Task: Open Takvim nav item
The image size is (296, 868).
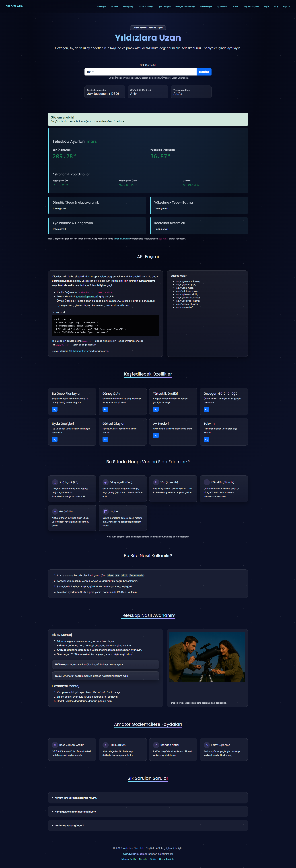Action: point(235,6)
